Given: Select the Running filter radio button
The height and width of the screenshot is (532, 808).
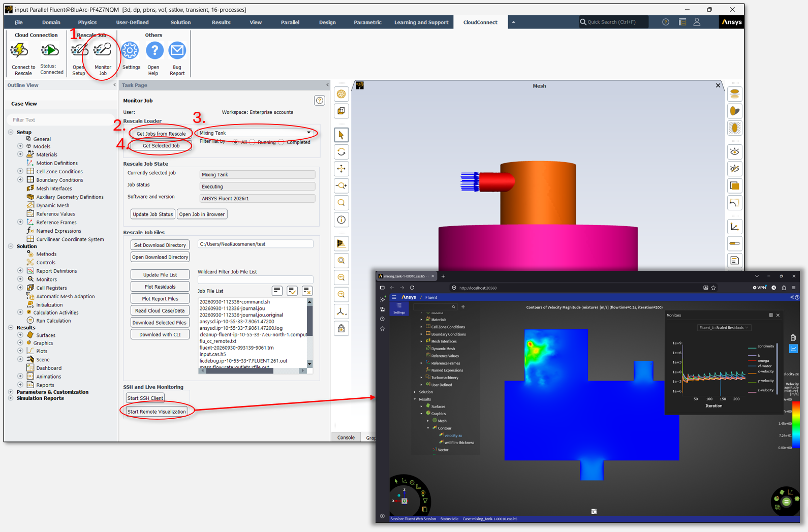Looking at the screenshot, I should pyautogui.click(x=252, y=143).
